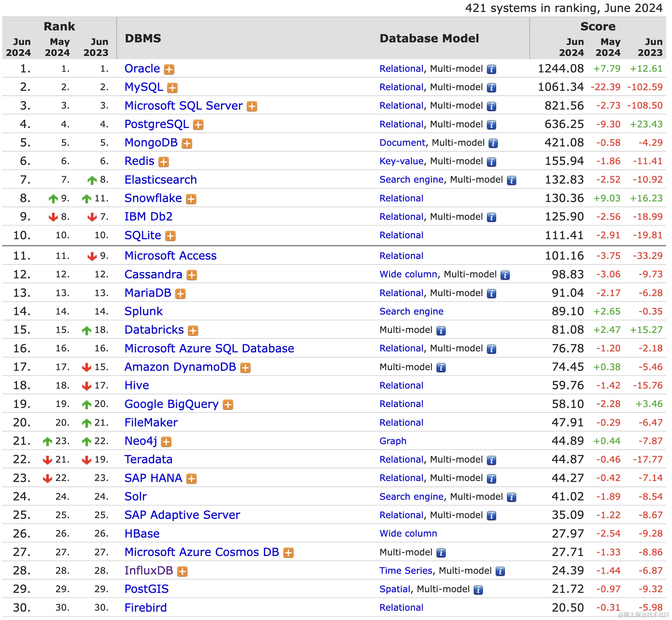Click the info icon in the InfluxDB row
Screen dimensions: 672x620
click(x=500, y=572)
